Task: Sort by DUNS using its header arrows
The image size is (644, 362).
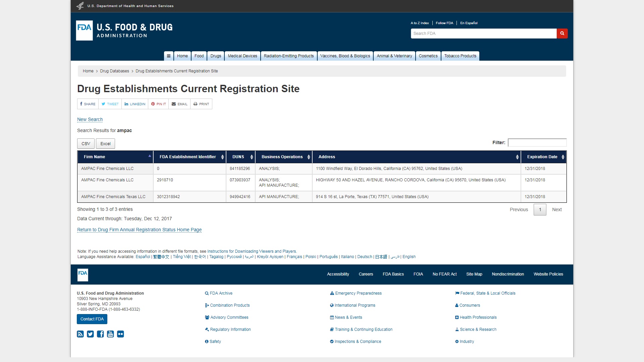Action: click(x=252, y=157)
